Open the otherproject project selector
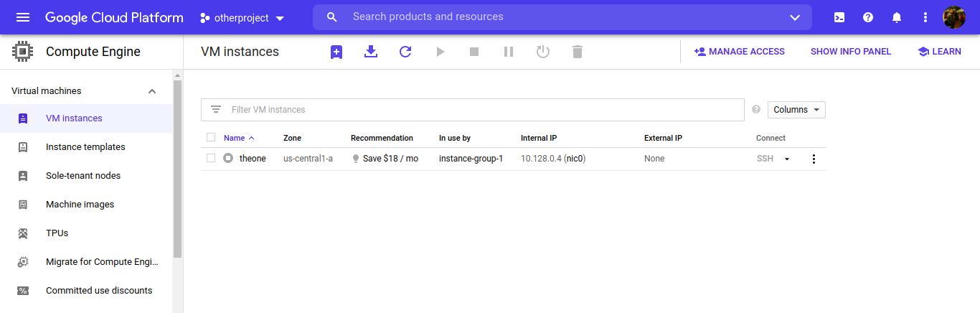980x313 pixels. click(242, 18)
